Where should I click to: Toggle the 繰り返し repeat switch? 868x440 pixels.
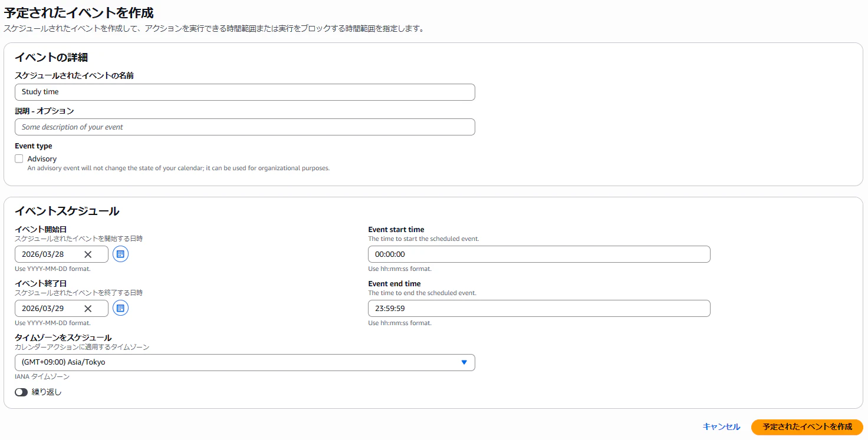tap(21, 392)
